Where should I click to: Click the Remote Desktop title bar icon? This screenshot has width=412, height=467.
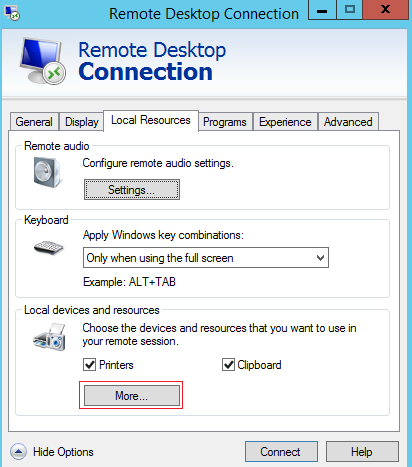coord(12,13)
